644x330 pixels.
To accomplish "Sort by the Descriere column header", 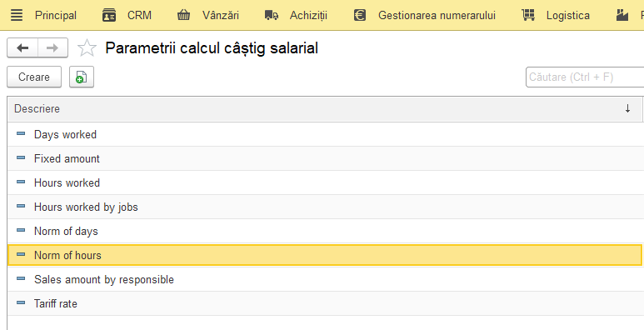I will coord(37,109).
